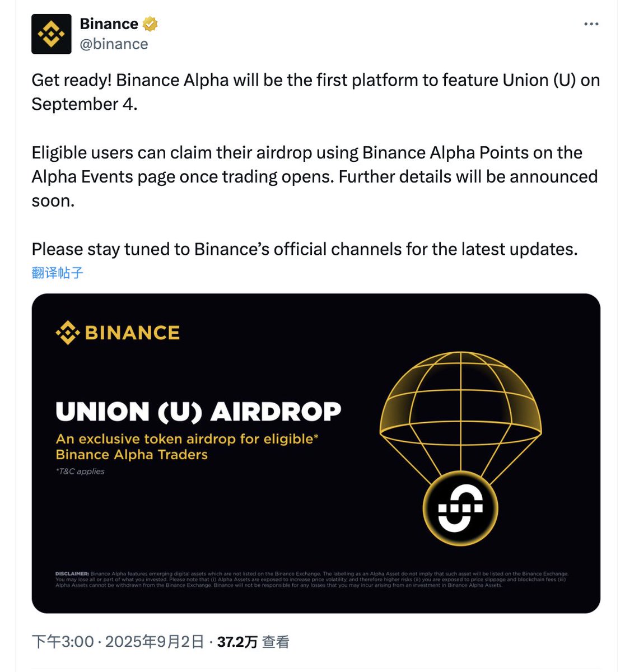Screen dimensions: 625x672
Task: Click the 翻译帖子 translate post link
Action: (57, 273)
